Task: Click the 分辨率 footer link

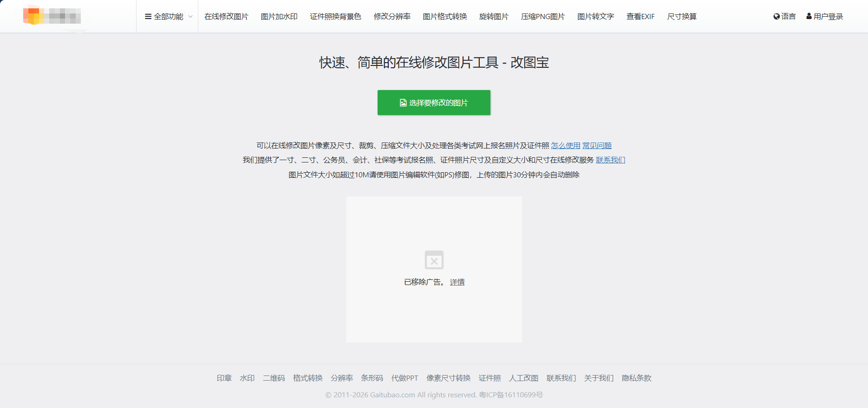Action: coord(342,378)
